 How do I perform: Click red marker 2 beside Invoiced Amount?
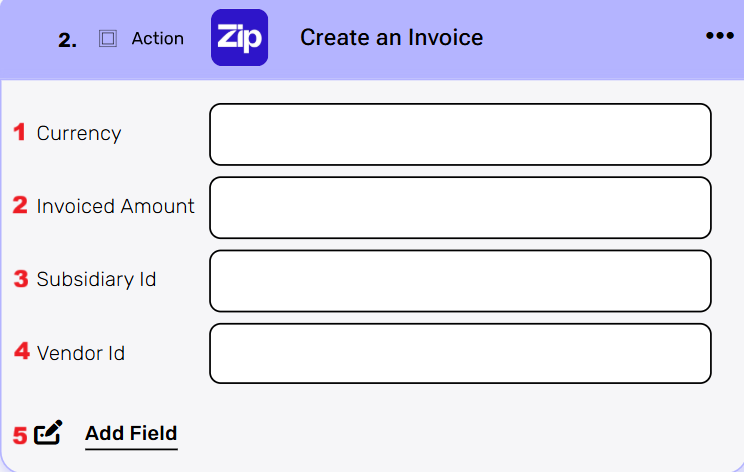[x=20, y=205]
